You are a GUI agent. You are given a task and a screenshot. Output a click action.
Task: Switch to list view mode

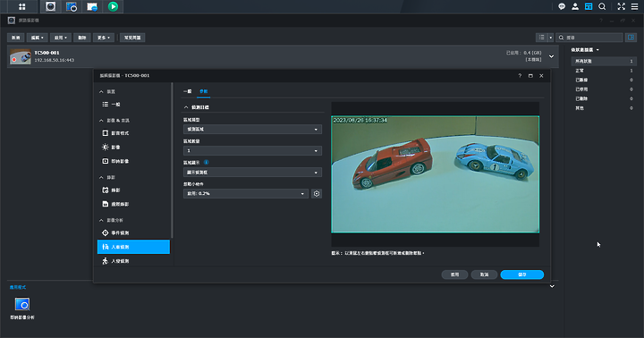(542, 38)
